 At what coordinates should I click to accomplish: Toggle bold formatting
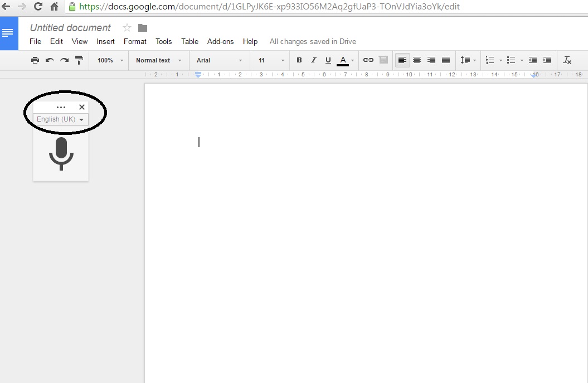pos(299,60)
